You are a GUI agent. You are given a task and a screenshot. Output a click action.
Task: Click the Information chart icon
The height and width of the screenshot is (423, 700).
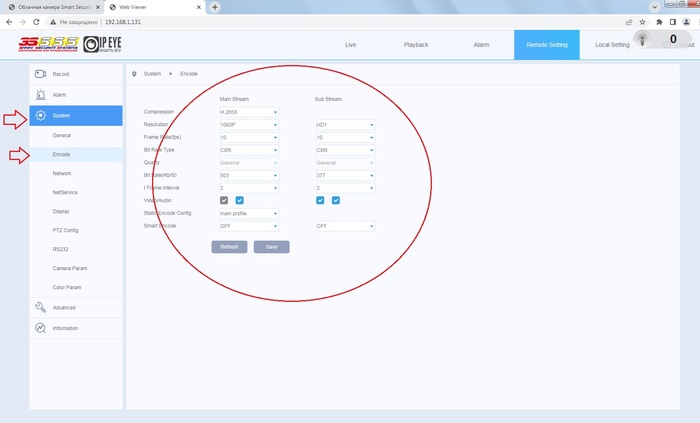pos(40,328)
